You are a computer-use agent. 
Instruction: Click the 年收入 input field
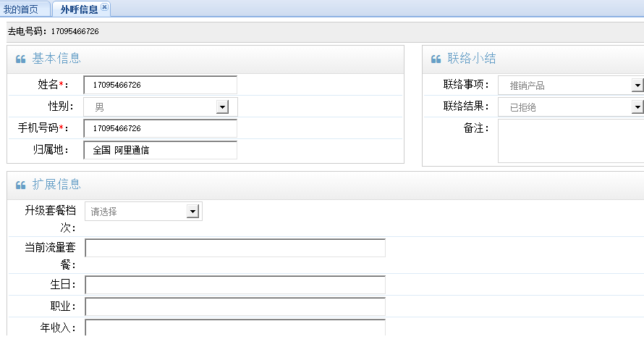(x=235, y=328)
